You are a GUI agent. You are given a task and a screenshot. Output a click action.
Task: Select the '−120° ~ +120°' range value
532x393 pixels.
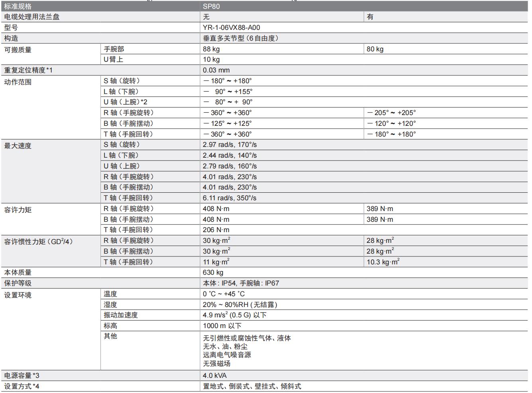391,123
